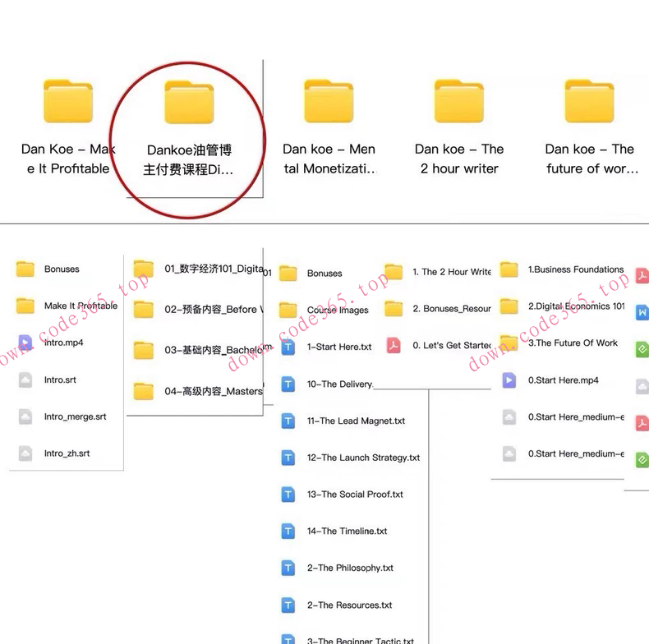
Task: Click the Bonuses folder icon above Make It Profitable
Action: (x=25, y=269)
